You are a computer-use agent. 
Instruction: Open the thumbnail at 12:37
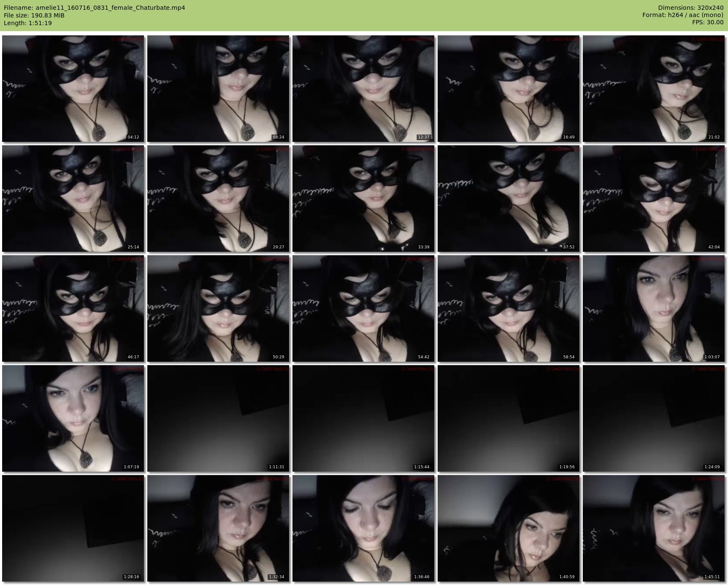pos(363,89)
